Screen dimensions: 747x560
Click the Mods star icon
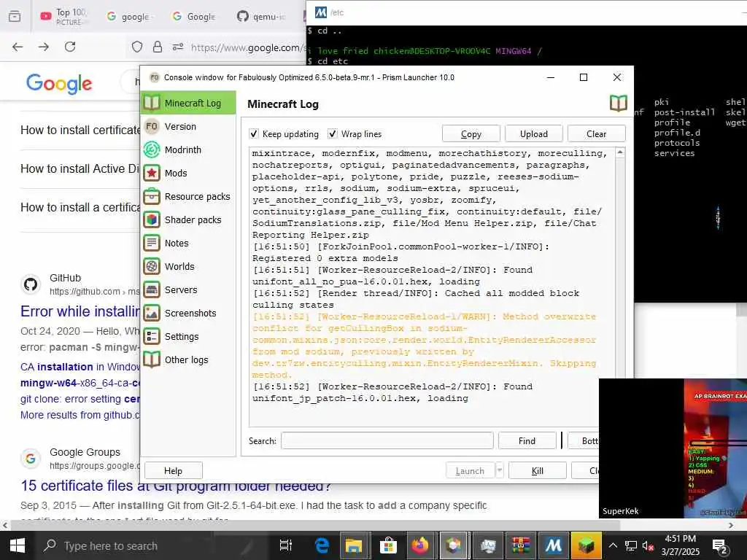(152, 173)
